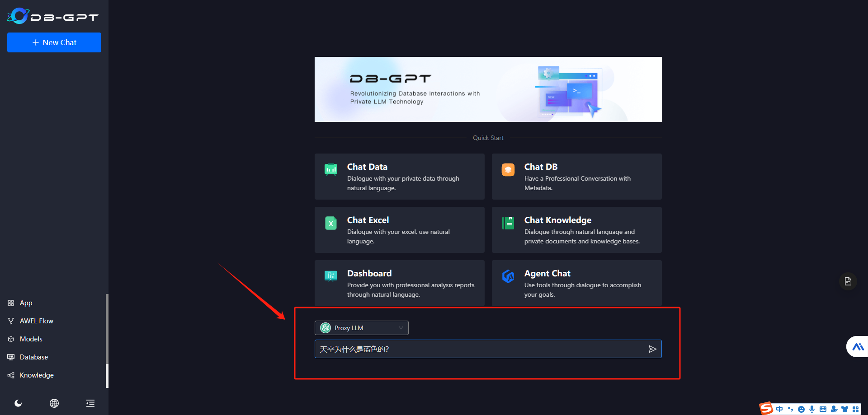Screen dimensions: 868x415
Task: Click the DB-GPT banner image
Action: tap(488, 89)
